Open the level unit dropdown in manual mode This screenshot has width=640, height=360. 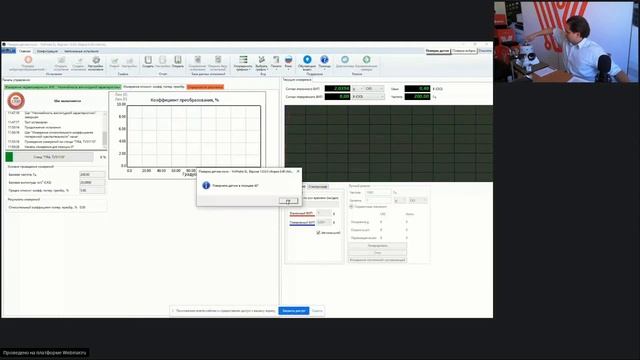(400, 200)
